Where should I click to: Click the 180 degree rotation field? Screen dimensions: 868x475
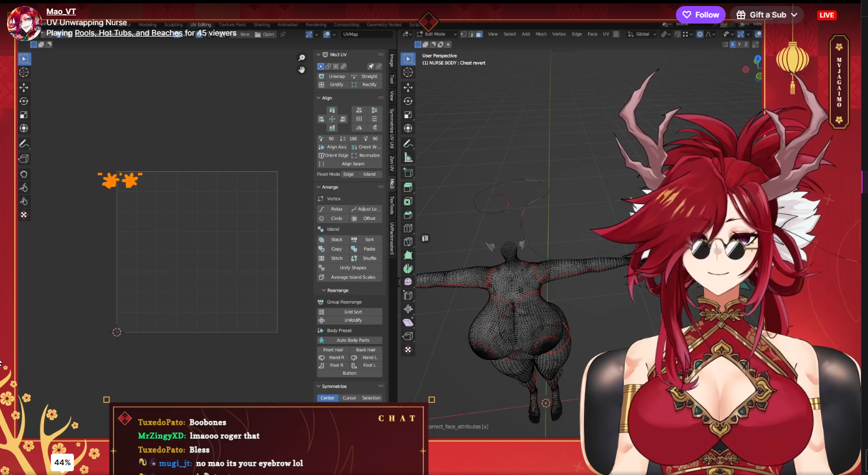350,139
